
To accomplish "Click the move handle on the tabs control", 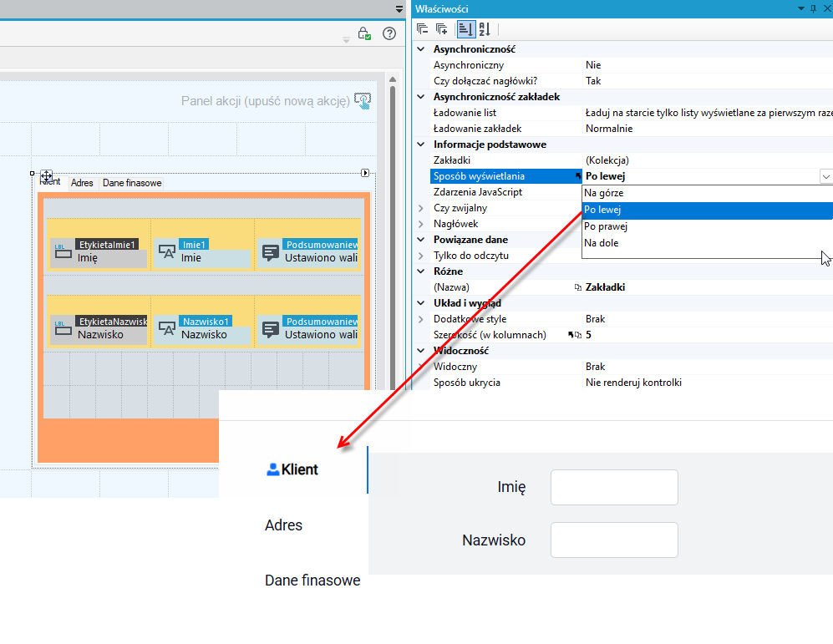I will (x=46, y=175).
